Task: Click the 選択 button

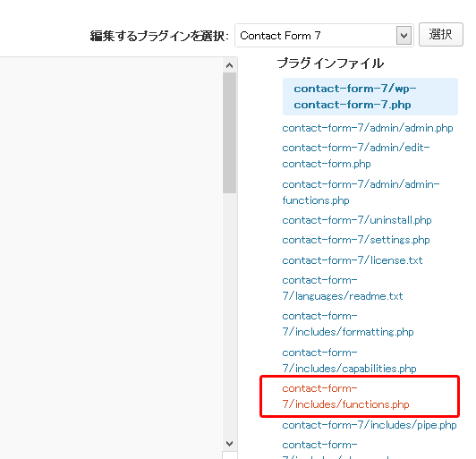Action: coord(441,34)
